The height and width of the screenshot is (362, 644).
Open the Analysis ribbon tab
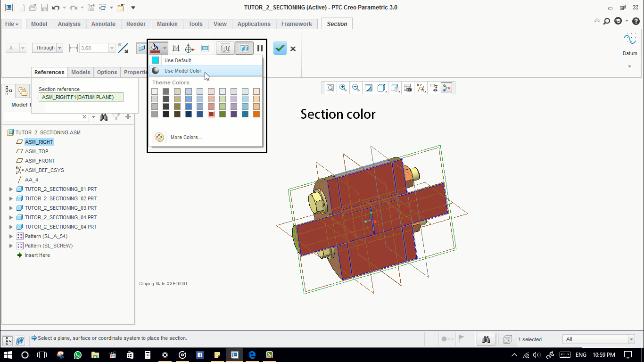[x=69, y=24]
